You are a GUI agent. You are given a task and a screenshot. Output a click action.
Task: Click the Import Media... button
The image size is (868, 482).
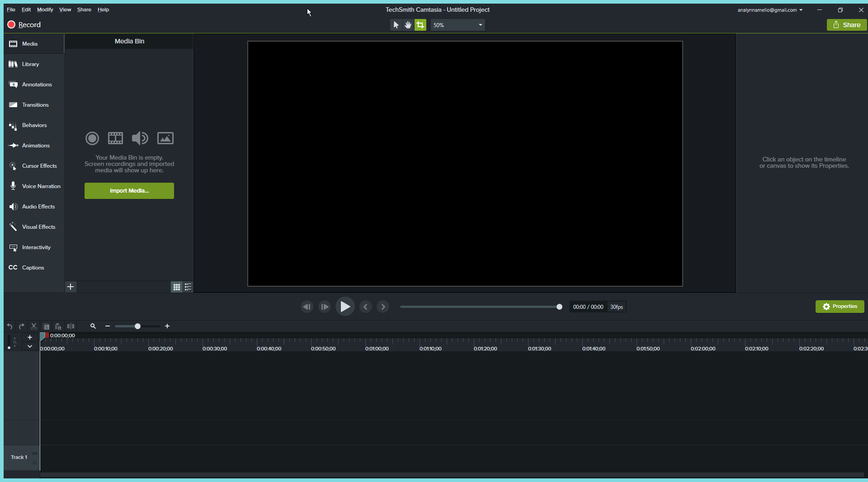pos(129,191)
